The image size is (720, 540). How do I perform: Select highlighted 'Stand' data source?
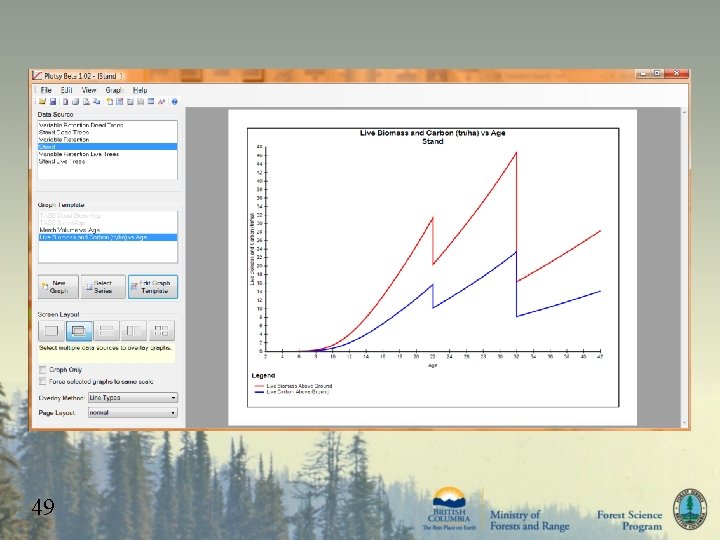click(x=107, y=147)
